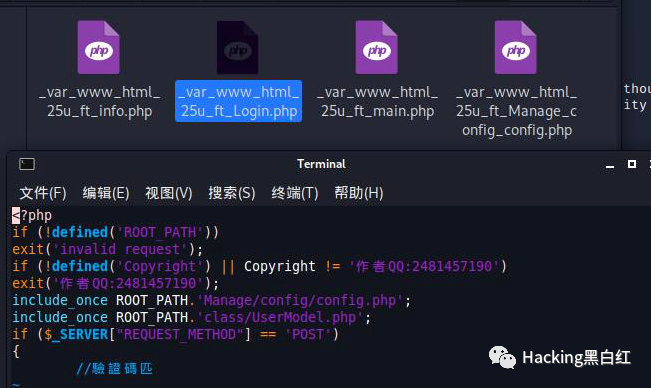Select the 25u_ft_main.php file icon
Viewport: 652px width, 388px height.
click(376, 47)
